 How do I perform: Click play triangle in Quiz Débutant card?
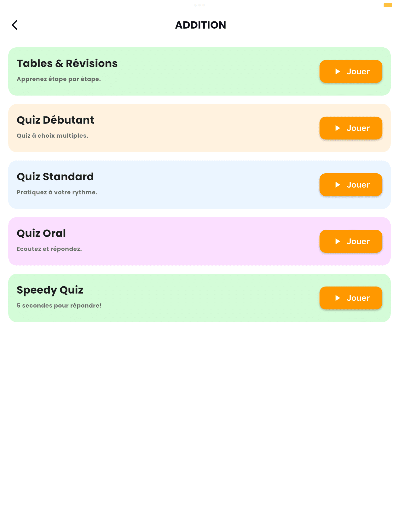coord(338,128)
